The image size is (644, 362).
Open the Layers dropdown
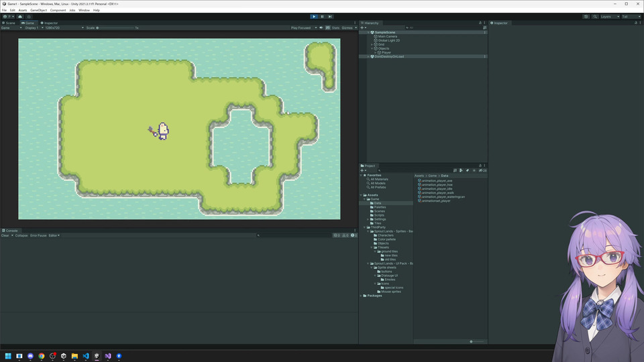[608, 17]
